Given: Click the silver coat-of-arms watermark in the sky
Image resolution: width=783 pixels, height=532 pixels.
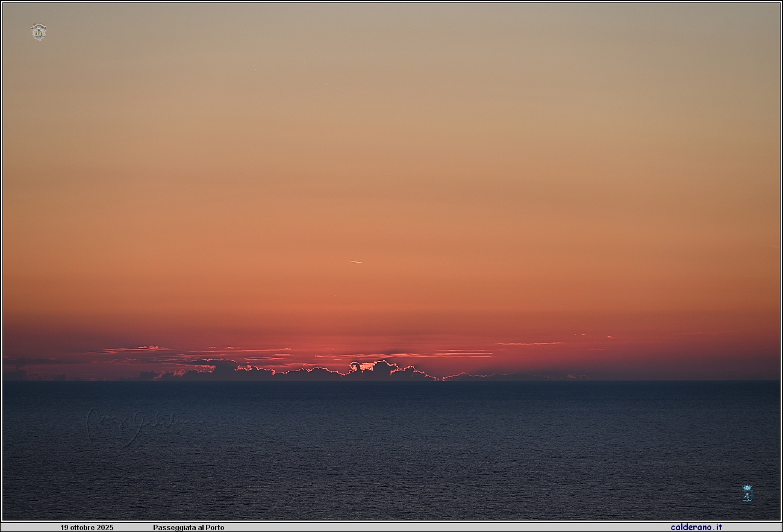Looking at the screenshot, I should pyautogui.click(x=39, y=31).
